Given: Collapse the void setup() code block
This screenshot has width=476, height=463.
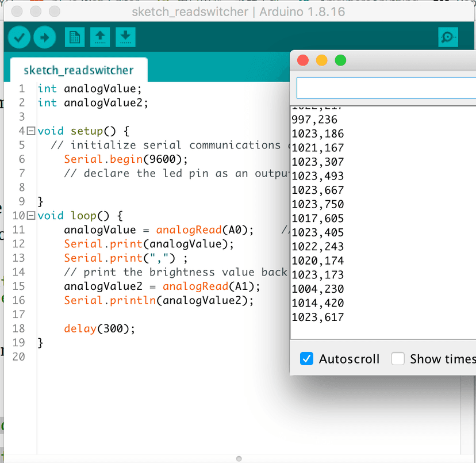Looking at the screenshot, I should pyautogui.click(x=31, y=131).
